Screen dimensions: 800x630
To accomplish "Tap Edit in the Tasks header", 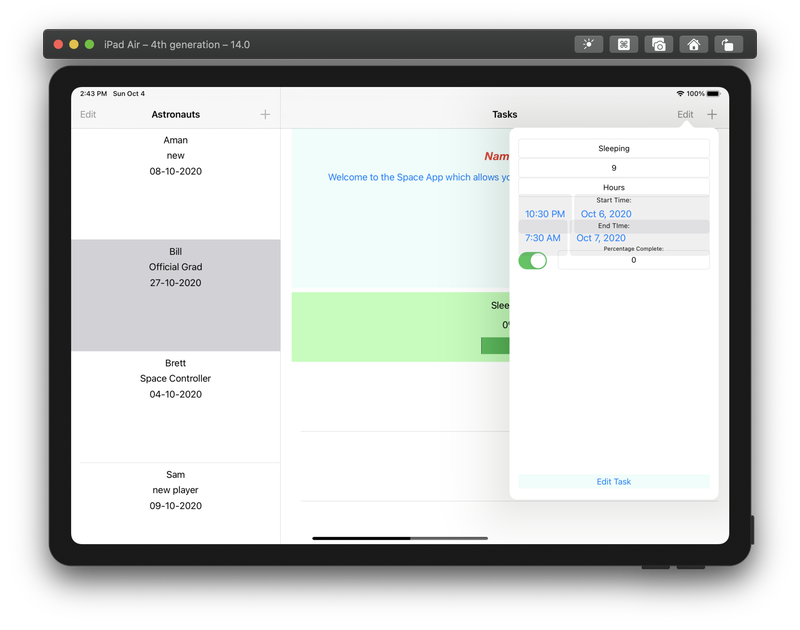I will [685, 114].
